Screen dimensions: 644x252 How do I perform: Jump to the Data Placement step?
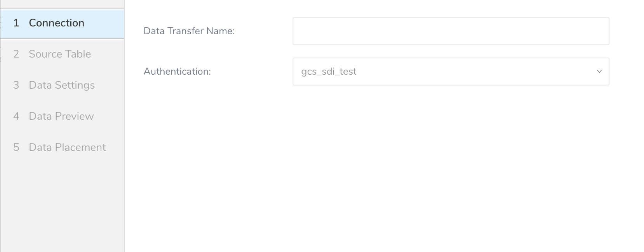(67, 147)
